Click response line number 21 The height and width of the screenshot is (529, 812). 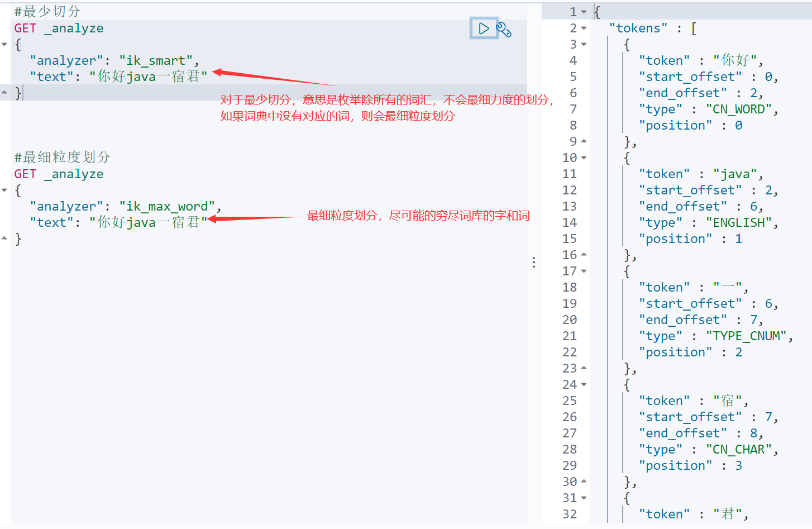(x=569, y=336)
